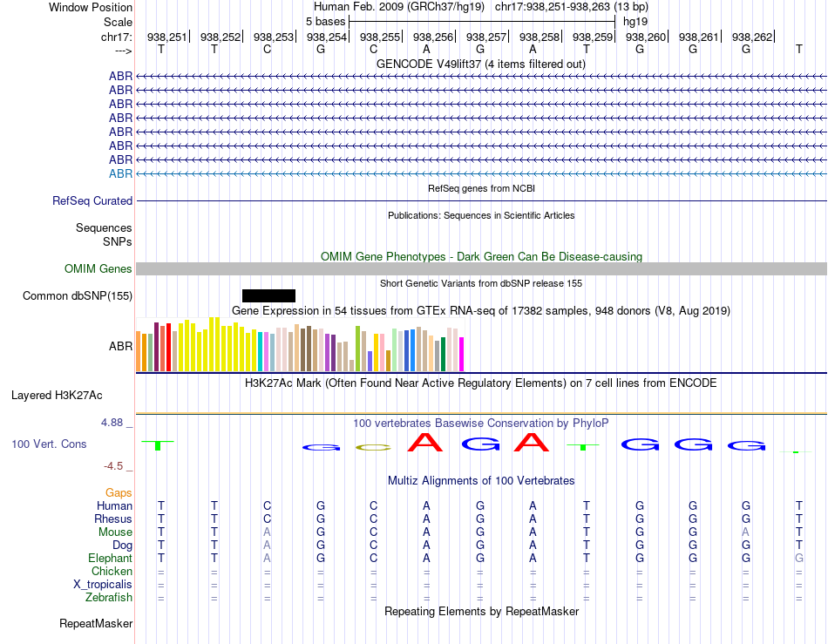The height and width of the screenshot is (644, 828).
Task: Click the dark green bar in GTEx chart
Action: click(444, 354)
